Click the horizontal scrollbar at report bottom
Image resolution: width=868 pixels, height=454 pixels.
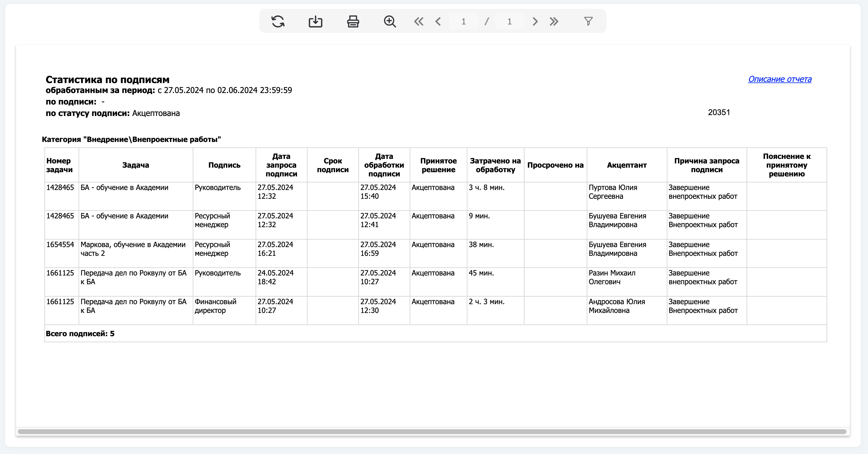[432, 431]
